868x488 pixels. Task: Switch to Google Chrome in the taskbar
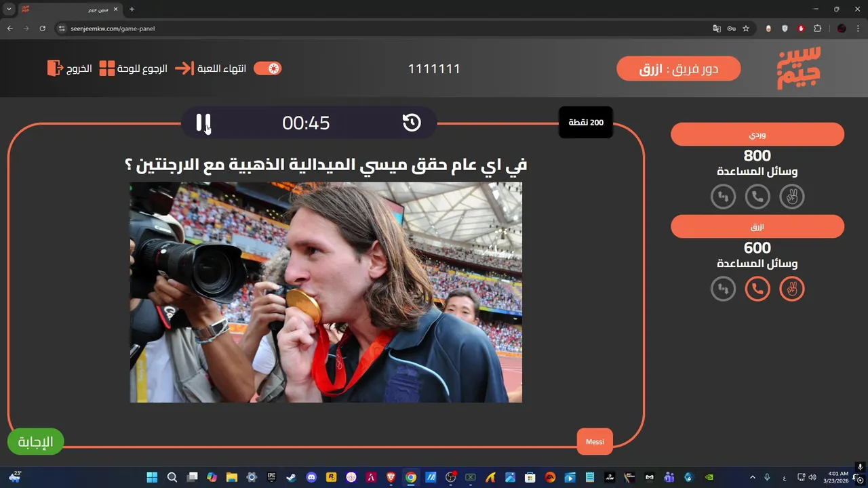[411, 477]
